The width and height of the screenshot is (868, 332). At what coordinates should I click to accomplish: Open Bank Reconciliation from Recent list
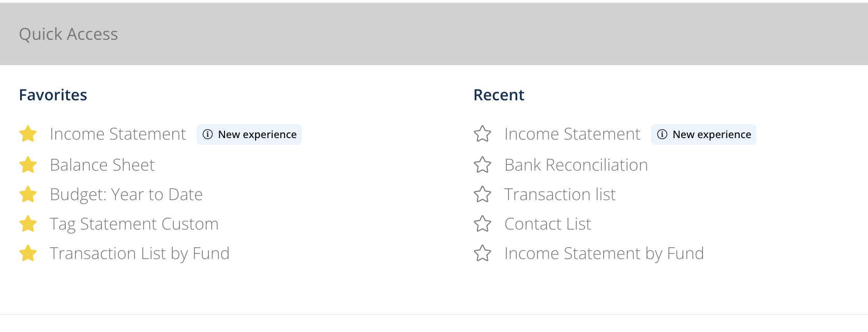click(x=576, y=165)
